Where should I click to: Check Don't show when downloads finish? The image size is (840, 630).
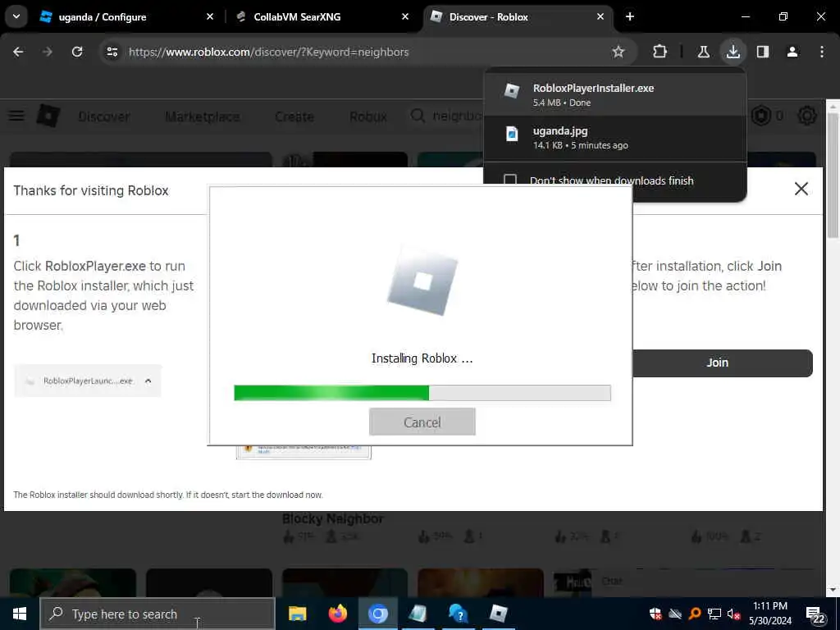coord(510,180)
